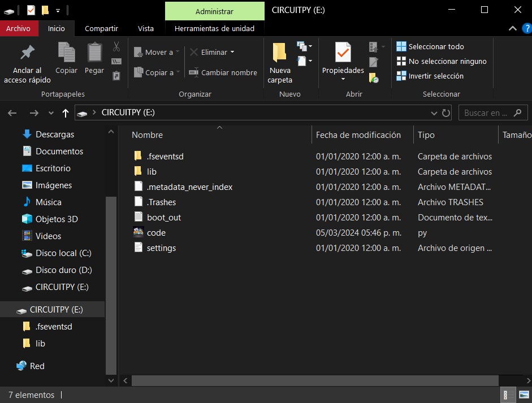Open the Herramientas de unidad tab
This screenshot has height=403, width=532.
point(214,28)
